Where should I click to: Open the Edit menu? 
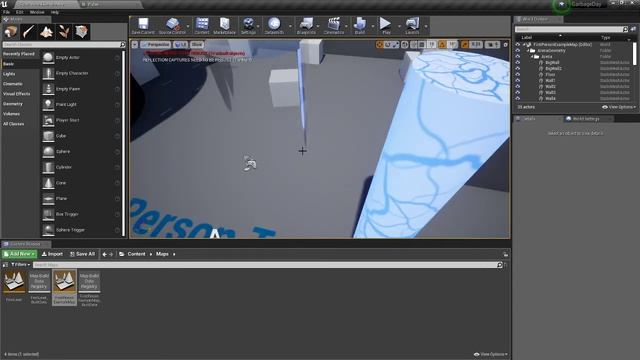point(20,12)
